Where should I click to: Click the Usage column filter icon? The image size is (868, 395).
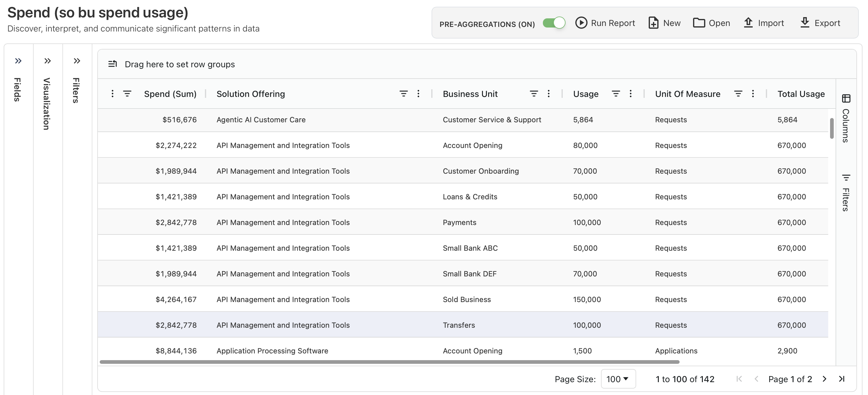pos(616,94)
